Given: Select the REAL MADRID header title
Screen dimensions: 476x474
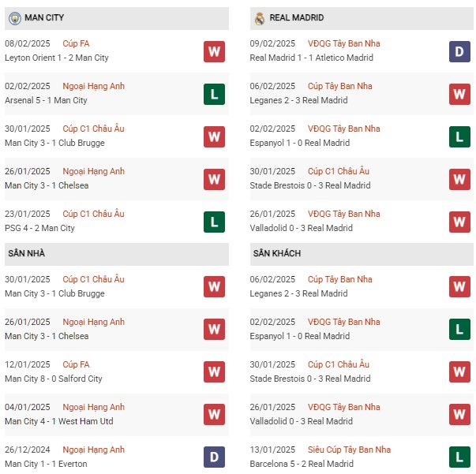Looking at the screenshot, I should pos(297,17).
